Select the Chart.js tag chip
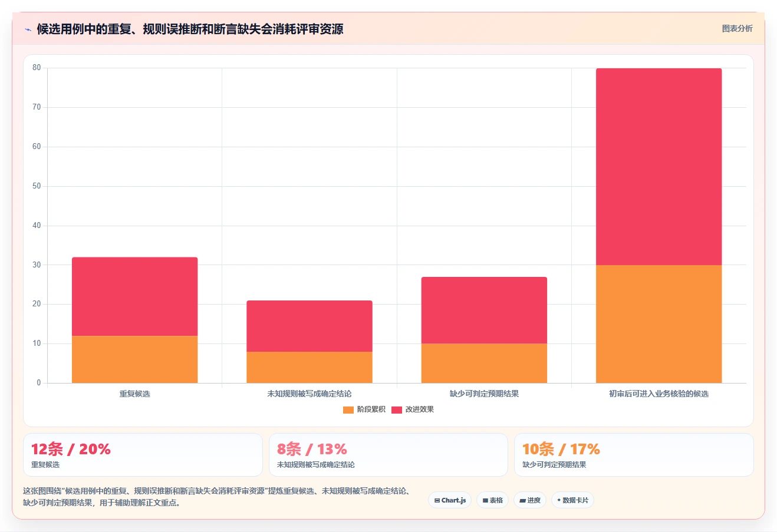The width and height of the screenshot is (777, 532). tap(450, 500)
